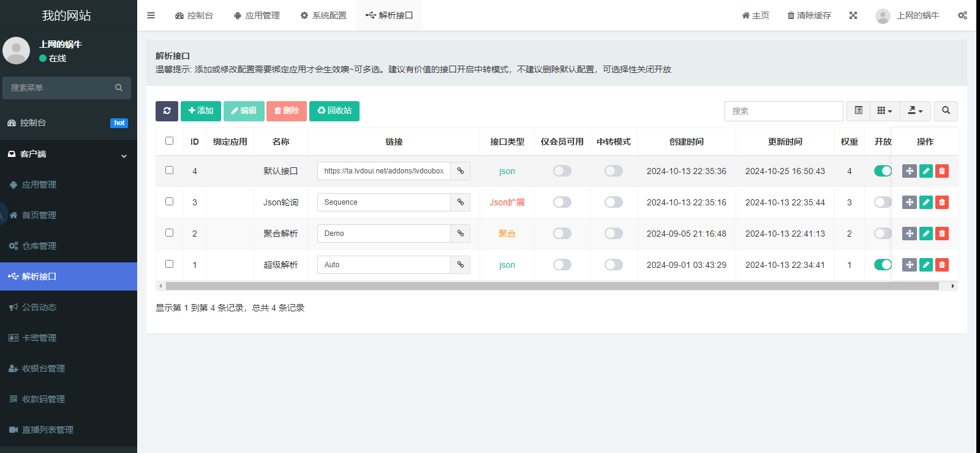Click drag-sort icon for 超级解析 row
Image resolution: width=980 pixels, height=453 pixels.
point(910,265)
